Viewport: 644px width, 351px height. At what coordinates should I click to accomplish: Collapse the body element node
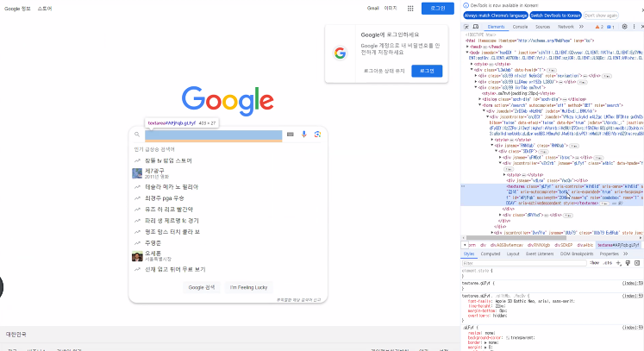tap(467, 53)
